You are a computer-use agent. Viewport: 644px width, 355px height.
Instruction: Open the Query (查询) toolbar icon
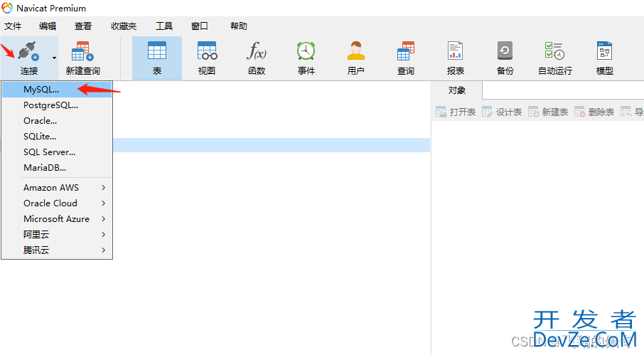coord(406,51)
